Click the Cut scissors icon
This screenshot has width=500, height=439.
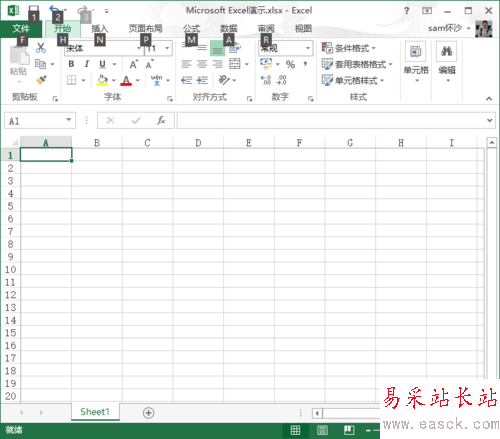point(41,48)
